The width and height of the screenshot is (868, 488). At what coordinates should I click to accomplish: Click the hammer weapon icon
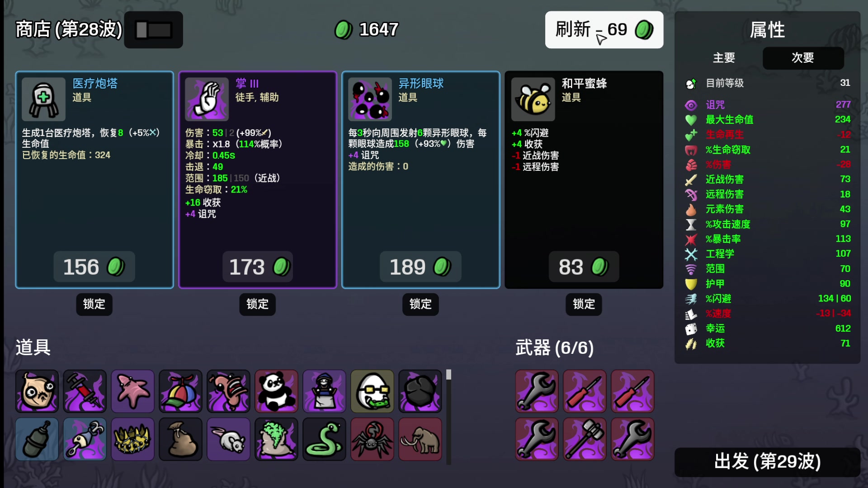pyautogui.click(x=585, y=439)
